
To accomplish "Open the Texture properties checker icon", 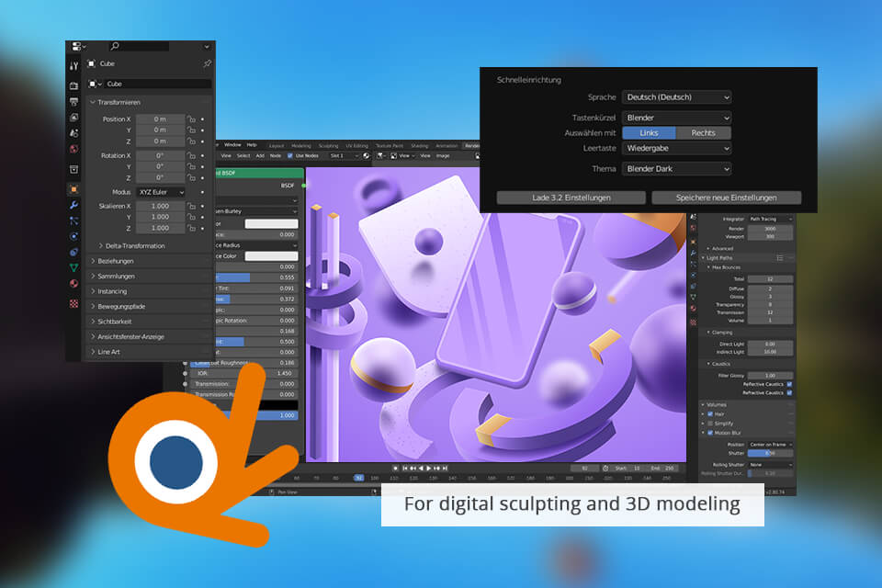I will pos(73,304).
